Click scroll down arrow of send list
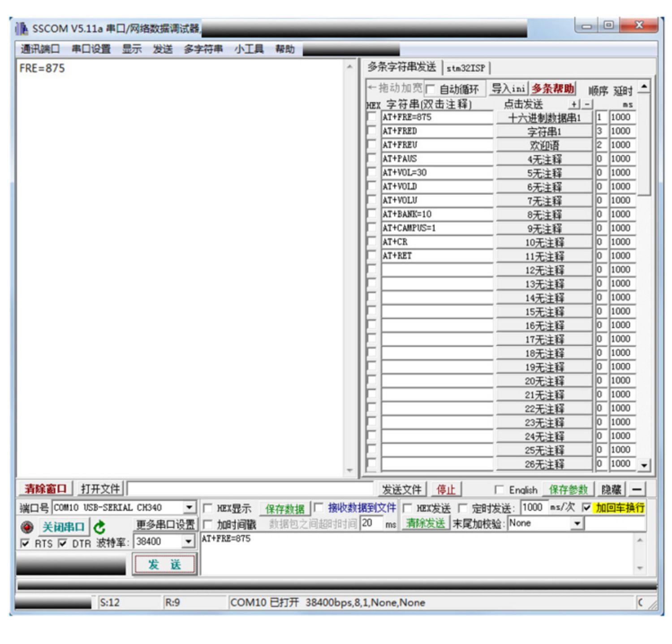 click(644, 465)
